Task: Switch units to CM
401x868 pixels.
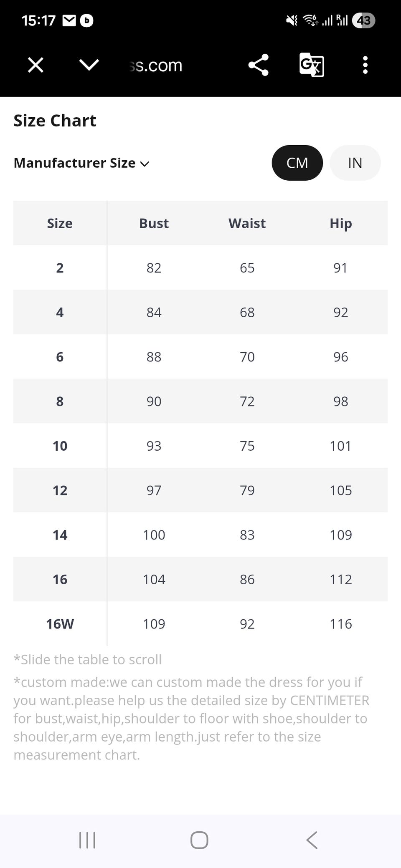Action: [x=297, y=163]
